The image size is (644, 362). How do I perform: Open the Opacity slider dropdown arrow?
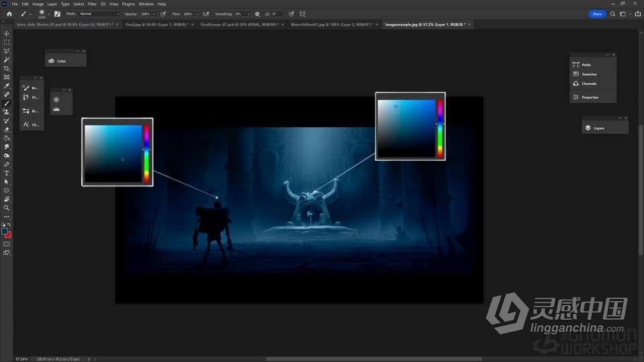(154, 14)
